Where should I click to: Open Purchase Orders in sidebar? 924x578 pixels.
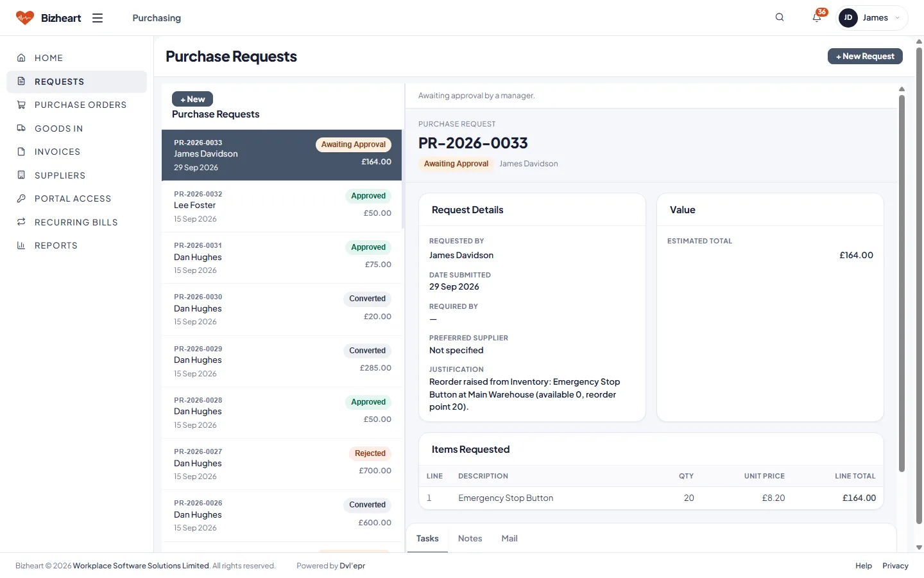pos(77,105)
